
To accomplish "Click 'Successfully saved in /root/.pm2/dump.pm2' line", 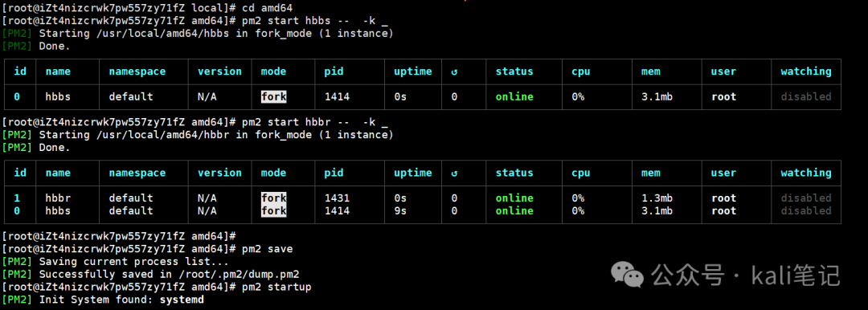I will click(170, 275).
